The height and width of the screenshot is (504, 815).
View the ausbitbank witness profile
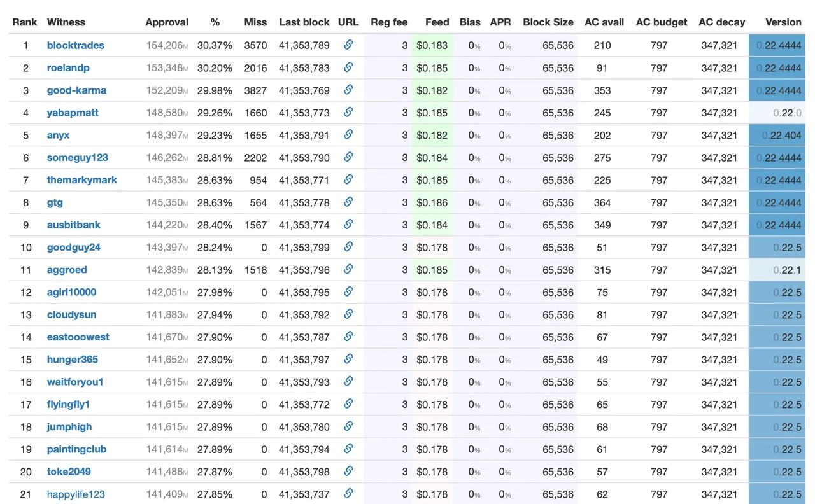click(74, 225)
